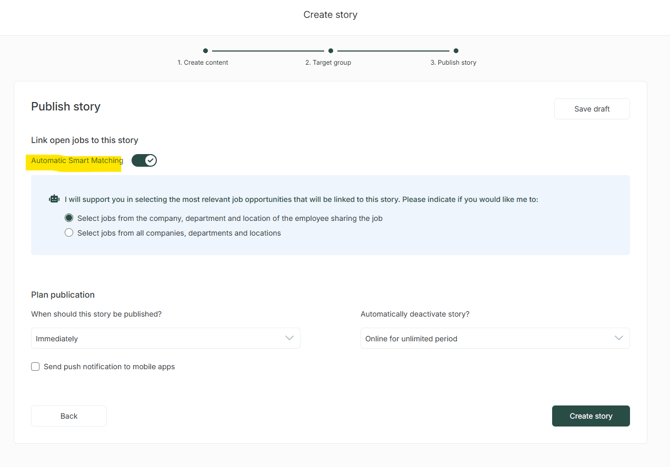This screenshot has height=467, width=670.
Task: Click the middle progress step dot
Action: coord(331,50)
